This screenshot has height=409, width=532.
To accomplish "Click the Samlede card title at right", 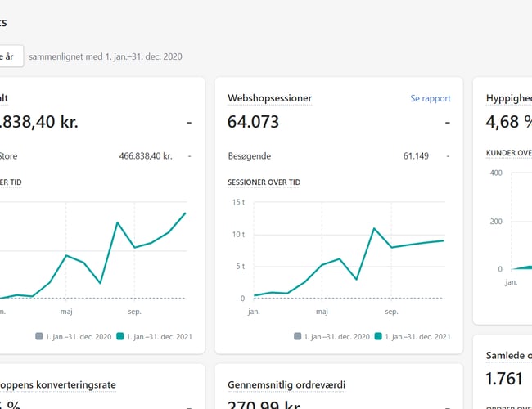I will point(508,354).
